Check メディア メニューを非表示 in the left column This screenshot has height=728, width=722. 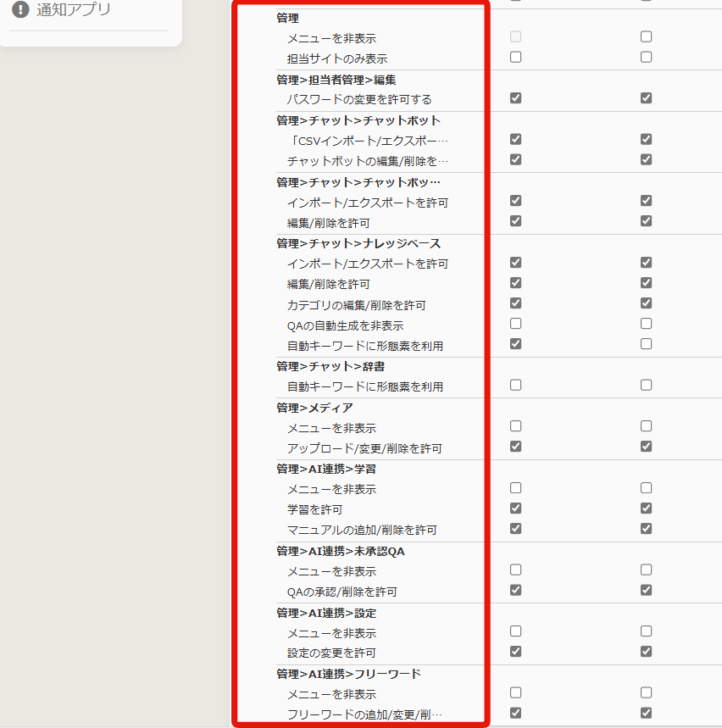515,426
